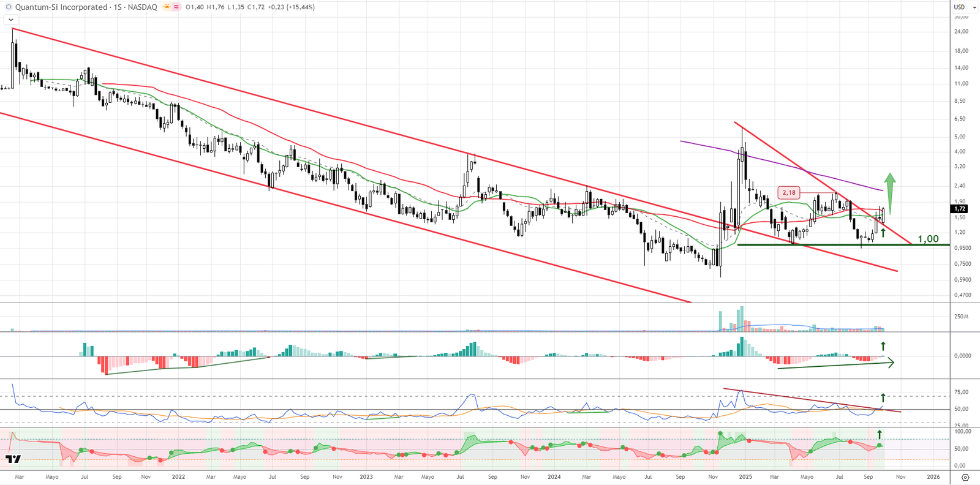Collapse the indicator legend with the chevron button
The image size is (980, 485).
[x=11, y=20]
